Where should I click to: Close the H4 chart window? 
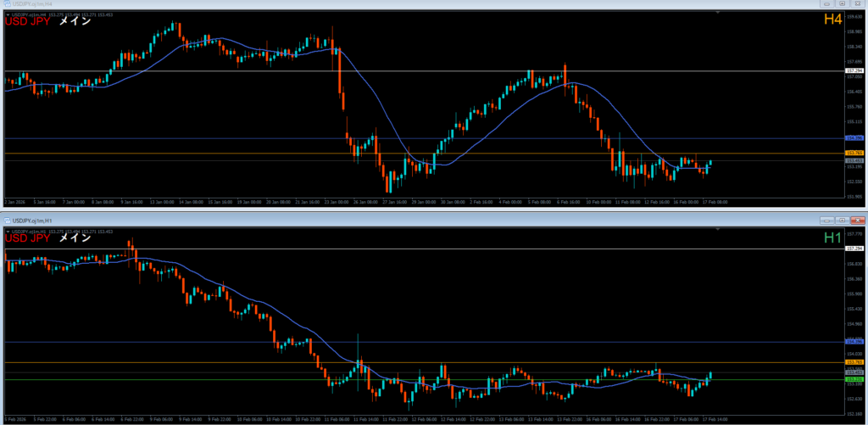coord(856,5)
